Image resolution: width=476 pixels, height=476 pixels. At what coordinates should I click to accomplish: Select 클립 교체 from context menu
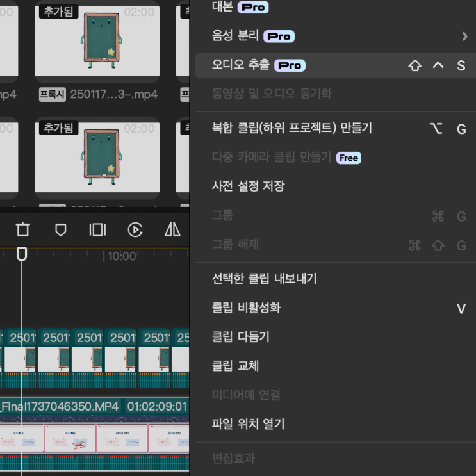coord(235,366)
